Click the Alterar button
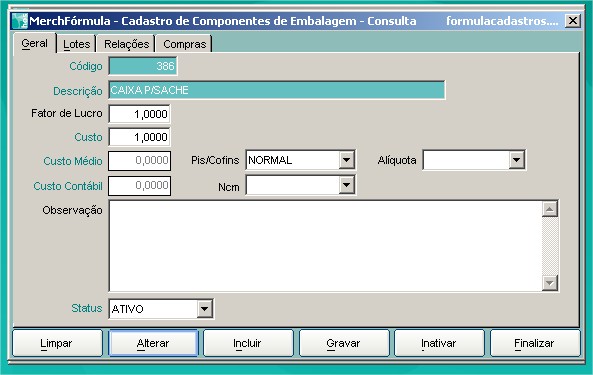The width and height of the screenshot is (593, 375). point(153,343)
